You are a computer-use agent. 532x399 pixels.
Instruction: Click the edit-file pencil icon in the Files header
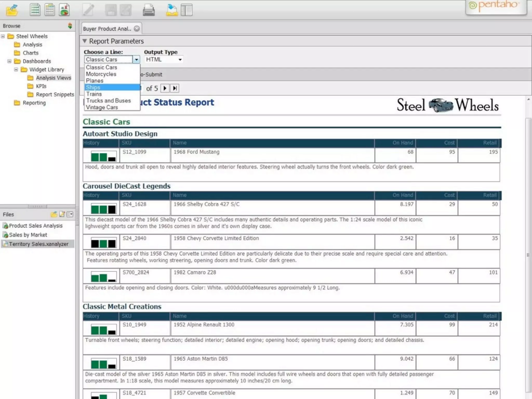(62, 214)
